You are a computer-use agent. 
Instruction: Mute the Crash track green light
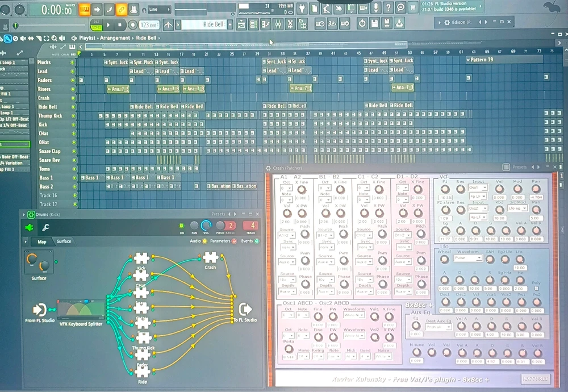coord(73,98)
